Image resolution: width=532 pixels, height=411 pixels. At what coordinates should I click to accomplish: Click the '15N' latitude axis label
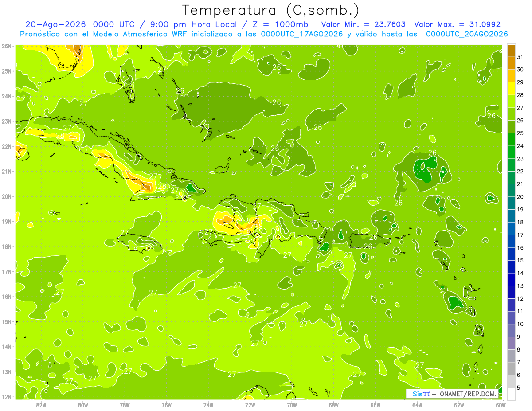click(x=6, y=322)
